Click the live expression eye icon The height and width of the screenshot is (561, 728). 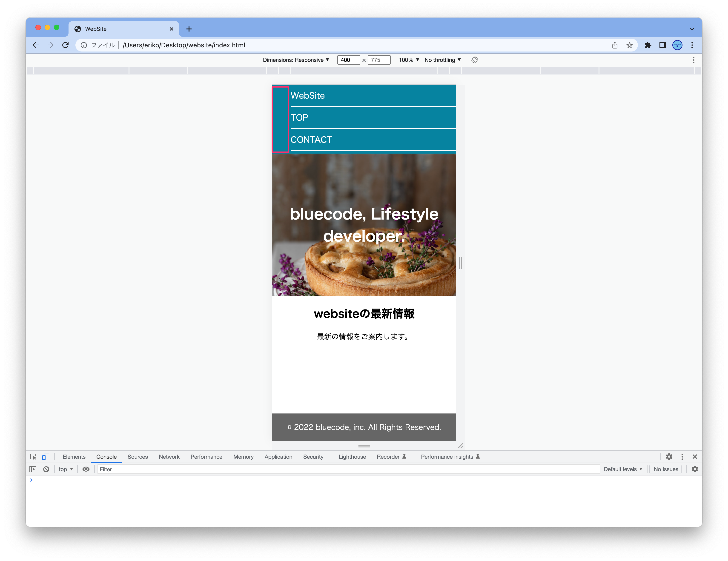86,469
